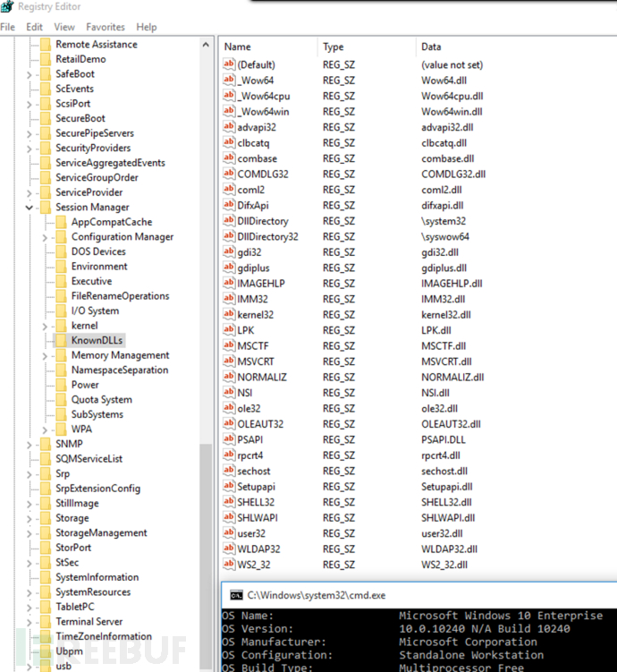
Task: Sort values by the Data column header
Action: coord(516,47)
